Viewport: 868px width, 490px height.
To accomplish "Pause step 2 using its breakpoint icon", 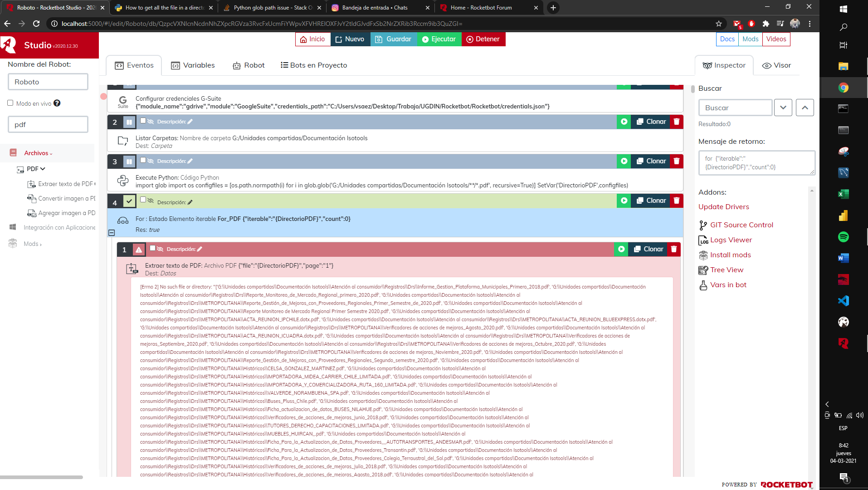I will [x=129, y=122].
